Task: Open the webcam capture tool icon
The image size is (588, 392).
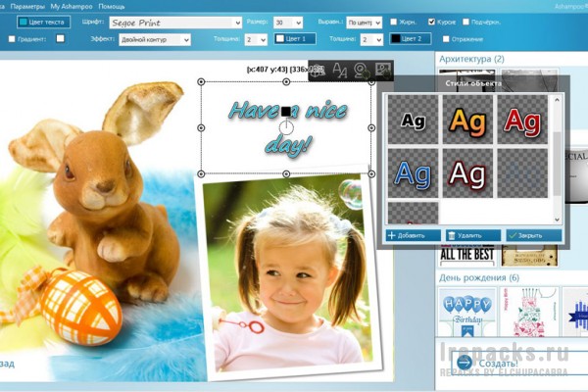Action: click(361, 71)
